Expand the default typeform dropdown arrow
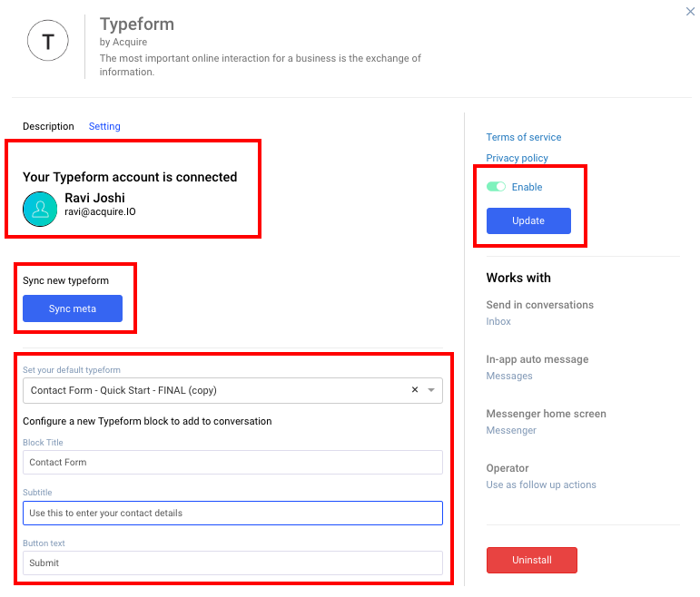This screenshot has width=700, height=597. tap(431, 390)
